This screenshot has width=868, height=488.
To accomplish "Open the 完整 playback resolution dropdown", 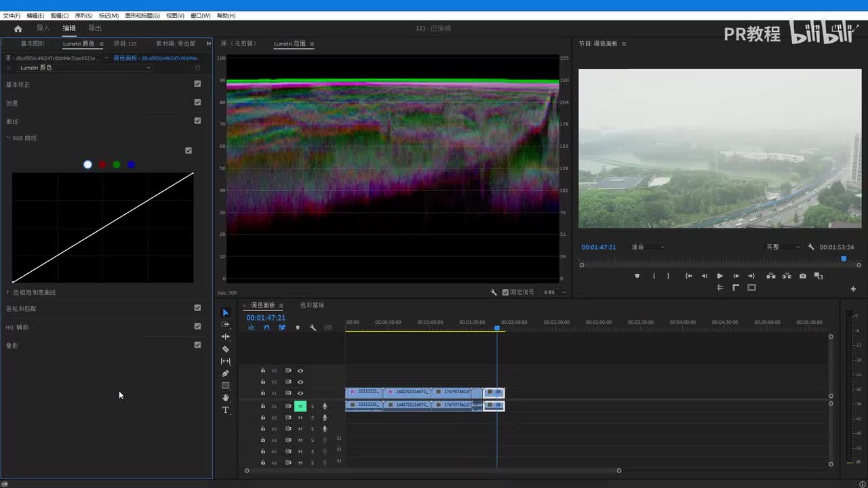I will (783, 247).
